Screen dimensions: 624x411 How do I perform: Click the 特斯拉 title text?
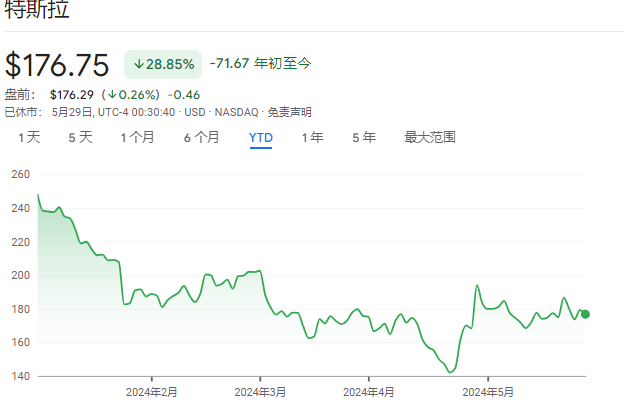37,9
